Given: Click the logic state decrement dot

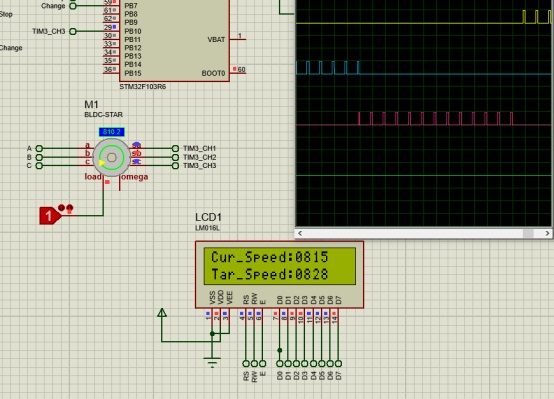Looking at the screenshot, I should pos(61,207).
